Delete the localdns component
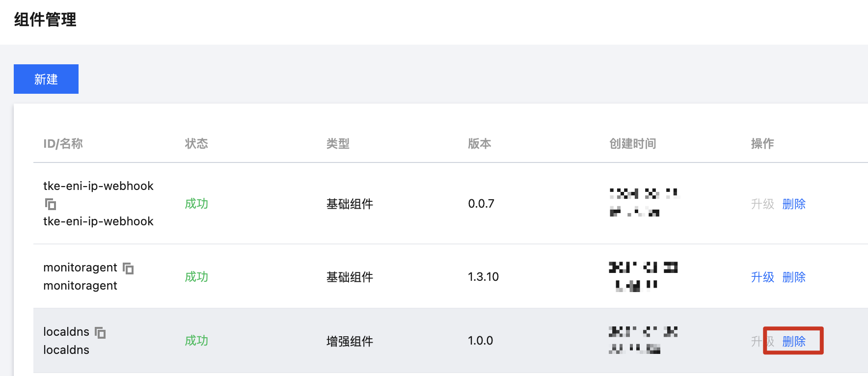Screen dimensions: 868x376 [x=793, y=341]
